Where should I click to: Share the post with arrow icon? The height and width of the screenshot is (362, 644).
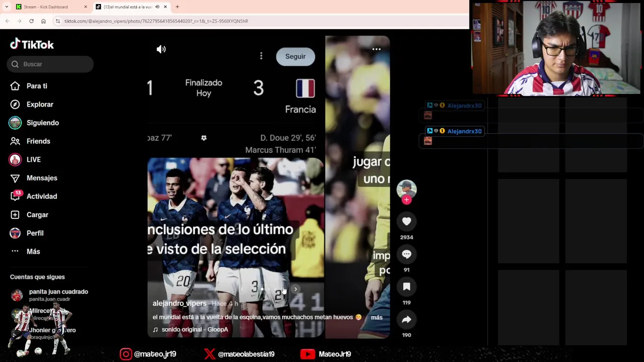pos(407,319)
